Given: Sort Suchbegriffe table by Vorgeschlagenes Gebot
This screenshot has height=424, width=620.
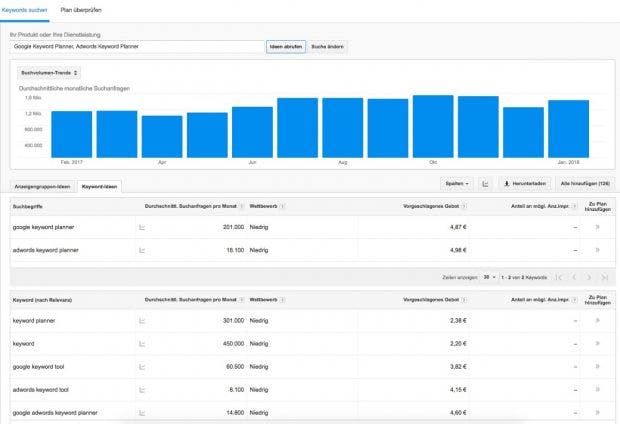Looking at the screenshot, I should click(431, 206).
